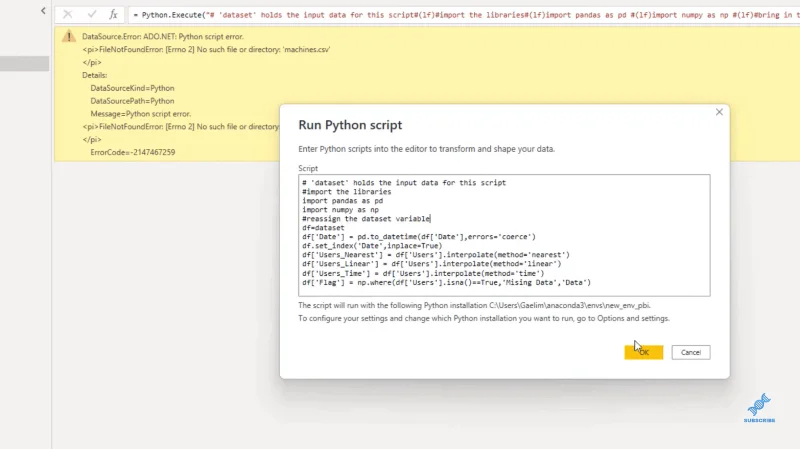
Task: Click inside the Python.Execute formula bar
Action: 463,15
